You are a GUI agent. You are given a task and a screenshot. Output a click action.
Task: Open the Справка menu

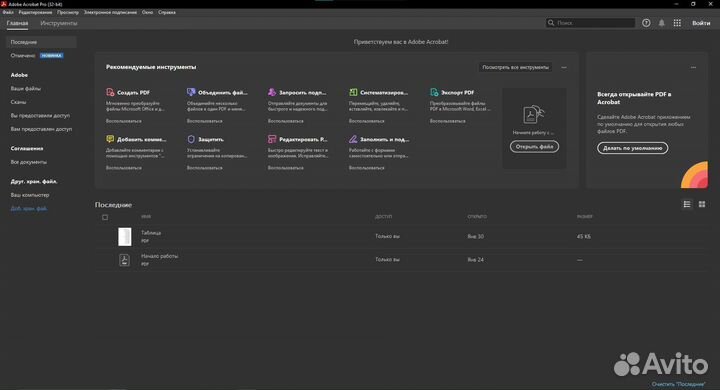point(167,12)
